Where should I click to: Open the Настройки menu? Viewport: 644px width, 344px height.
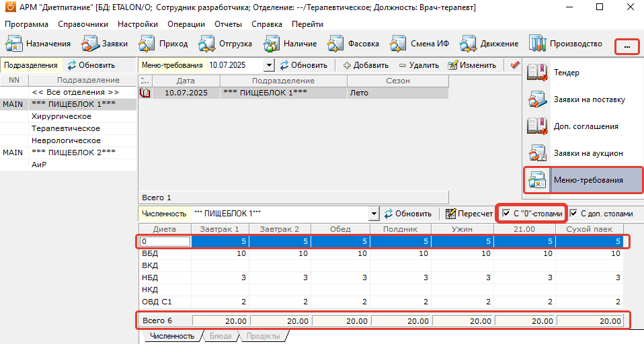pyautogui.click(x=138, y=24)
